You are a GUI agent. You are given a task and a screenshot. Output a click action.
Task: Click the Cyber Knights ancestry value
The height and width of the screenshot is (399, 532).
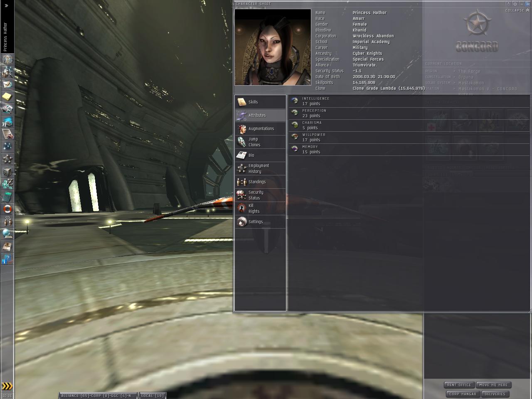(367, 53)
